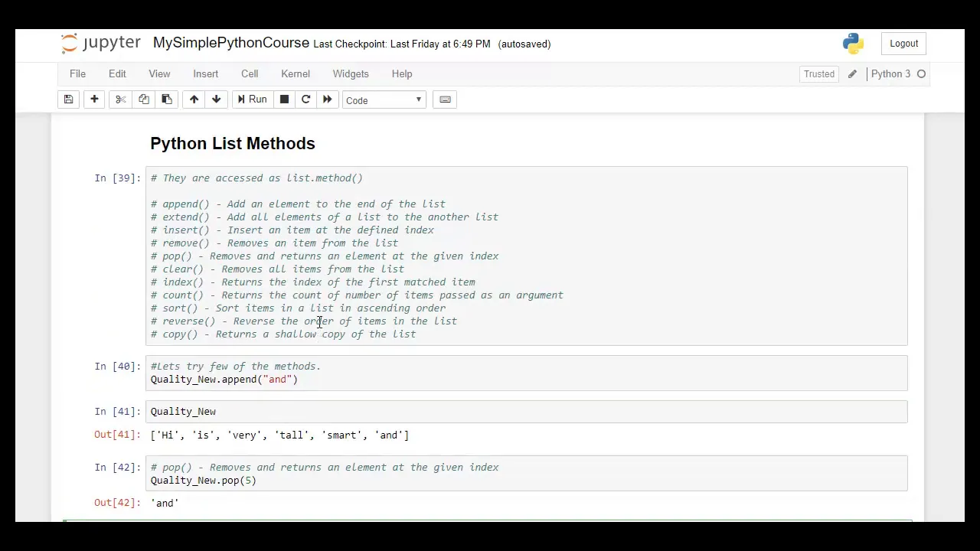Click the Python 3 kernel name
Image resolution: width=980 pixels, height=551 pixels.
pos(890,74)
